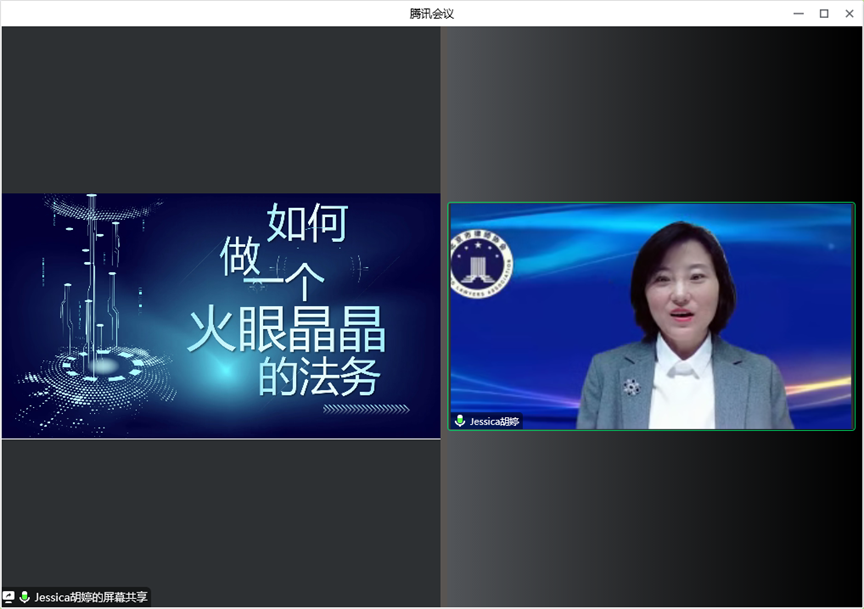Click the 腾讯会议 title bar text
This screenshot has width=864, height=609.
(x=432, y=13)
